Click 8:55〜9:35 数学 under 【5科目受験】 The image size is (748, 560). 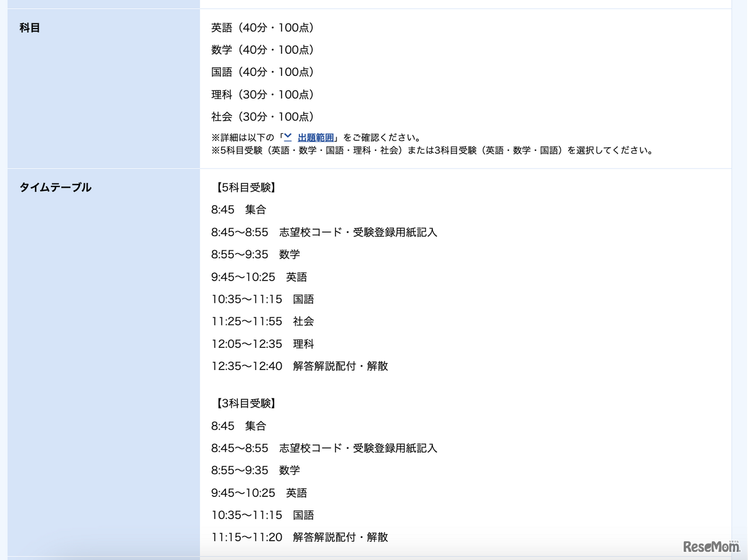tap(255, 254)
